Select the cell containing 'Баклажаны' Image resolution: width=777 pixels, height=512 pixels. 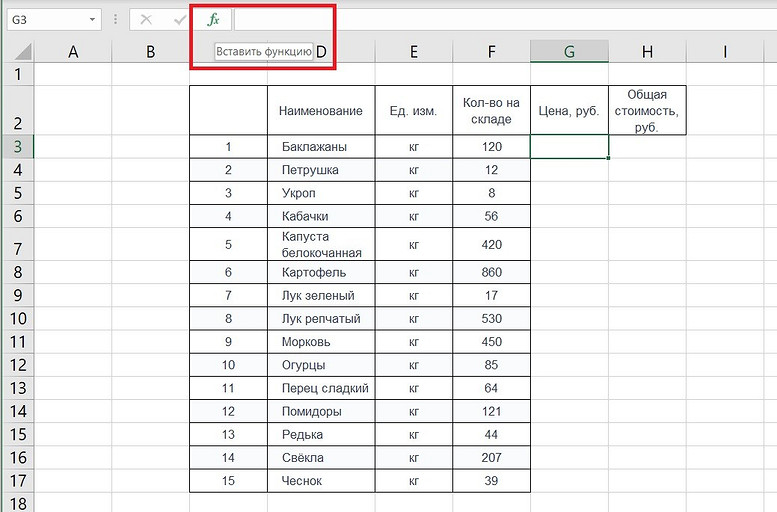point(321,147)
